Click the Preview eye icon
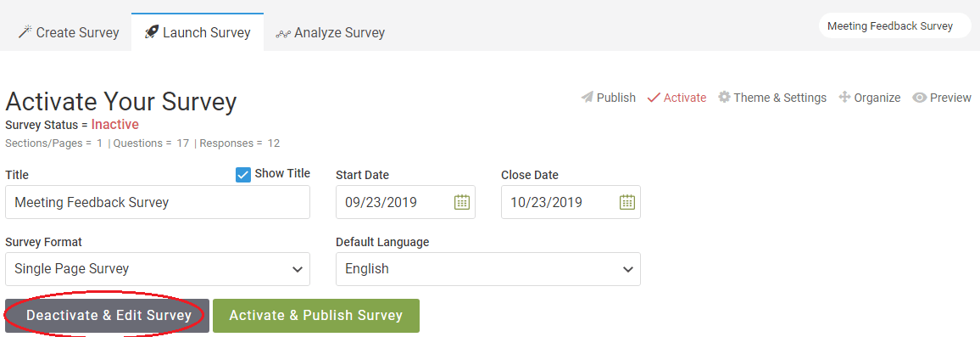The height and width of the screenshot is (337, 980). [x=919, y=98]
